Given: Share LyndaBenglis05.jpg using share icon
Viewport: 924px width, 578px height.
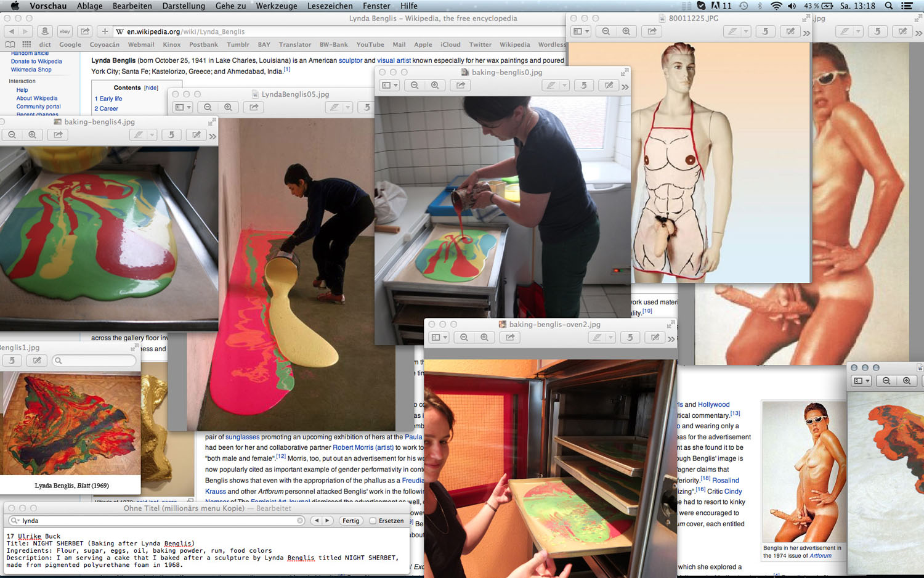Looking at the screenshot, I should coord(254,107).
